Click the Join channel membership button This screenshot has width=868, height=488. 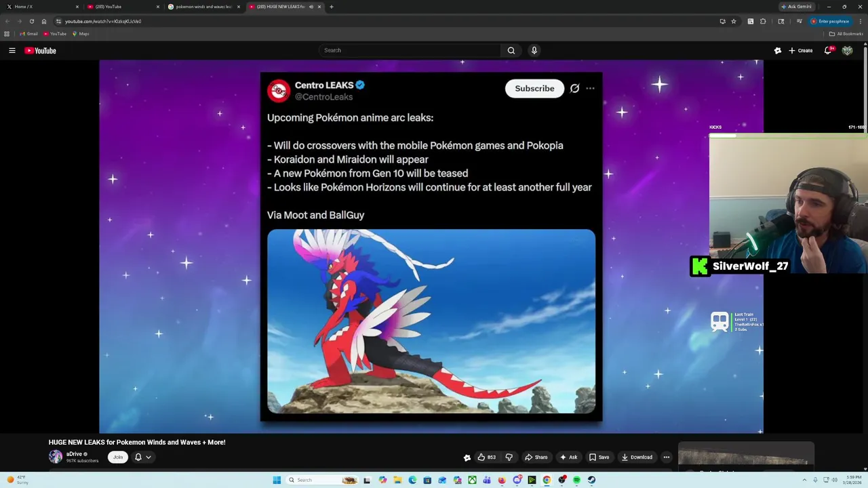[118, 457]
